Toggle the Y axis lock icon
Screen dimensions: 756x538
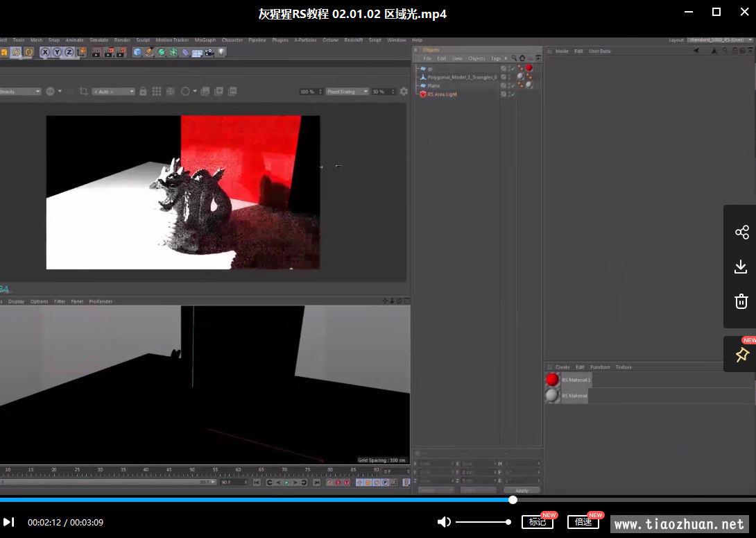tap(58, 52)
